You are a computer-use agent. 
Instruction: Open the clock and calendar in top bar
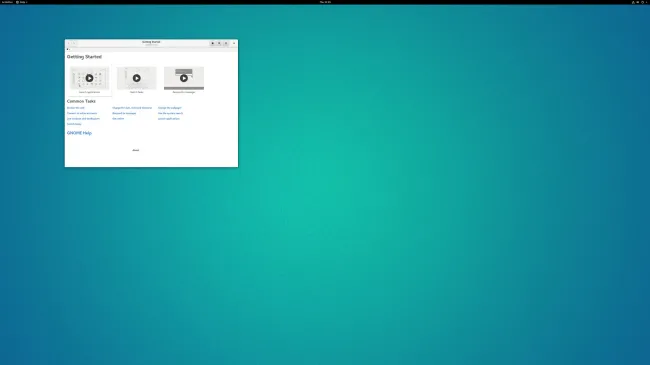point(325,2)
